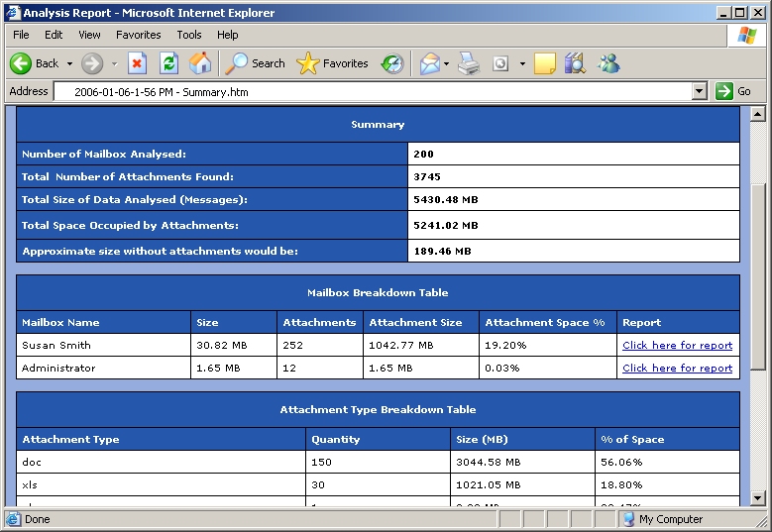Open the Edit menu
This screenshot has height=532, width=772.
point(54,35)
